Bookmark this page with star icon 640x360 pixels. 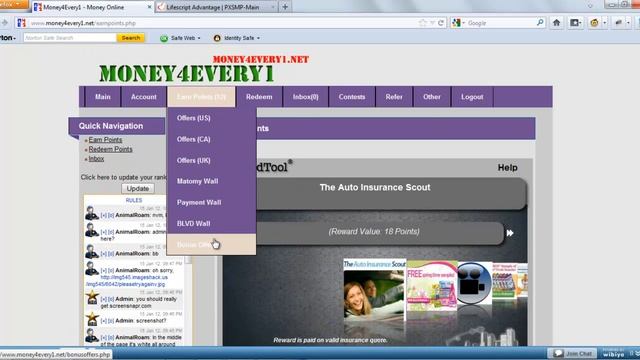click(422, 23)
